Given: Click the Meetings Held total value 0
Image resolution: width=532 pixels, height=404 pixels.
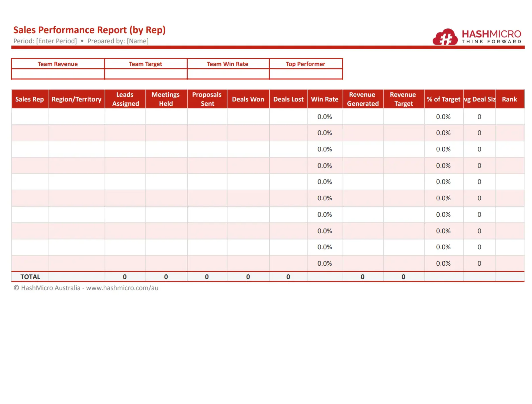Looking at the screenshot, I should tap(166, 277).
